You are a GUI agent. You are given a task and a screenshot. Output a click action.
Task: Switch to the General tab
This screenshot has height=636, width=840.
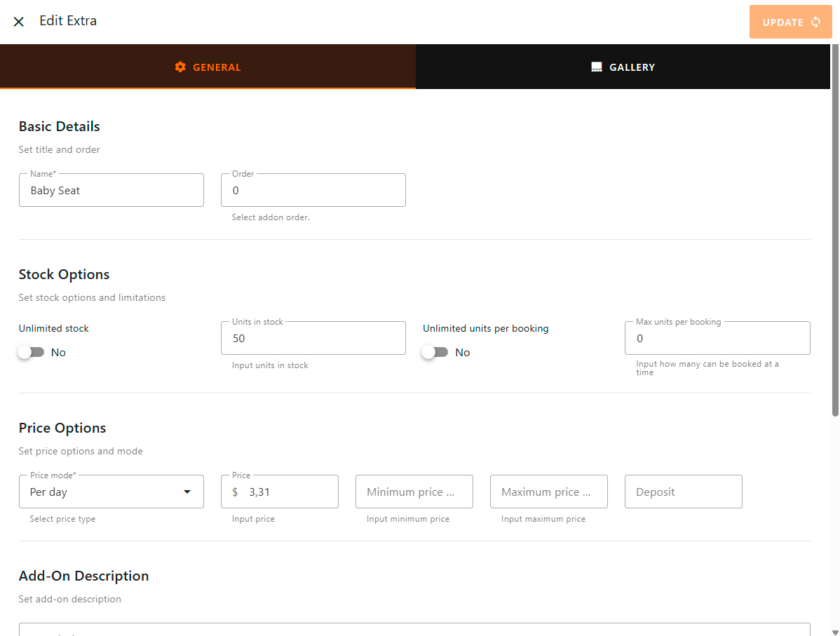point(208,67)
